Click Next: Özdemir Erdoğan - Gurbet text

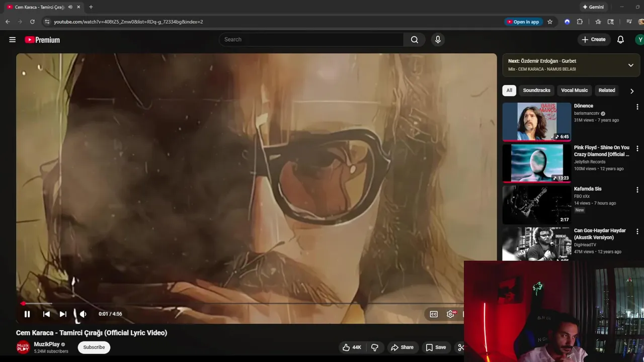542,61
